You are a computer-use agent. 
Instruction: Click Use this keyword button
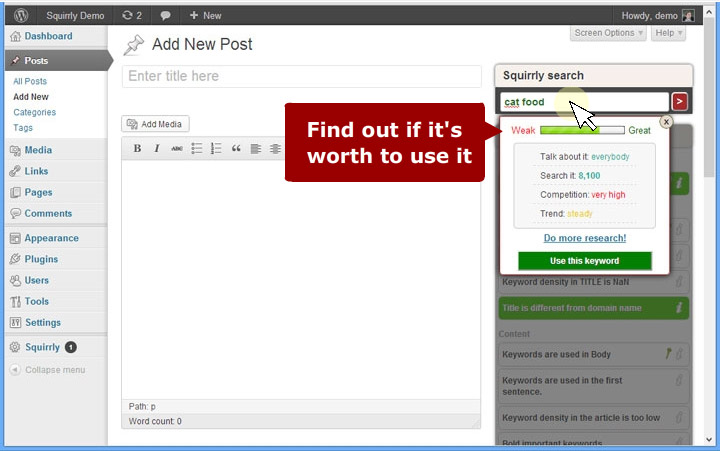point(585,261)
